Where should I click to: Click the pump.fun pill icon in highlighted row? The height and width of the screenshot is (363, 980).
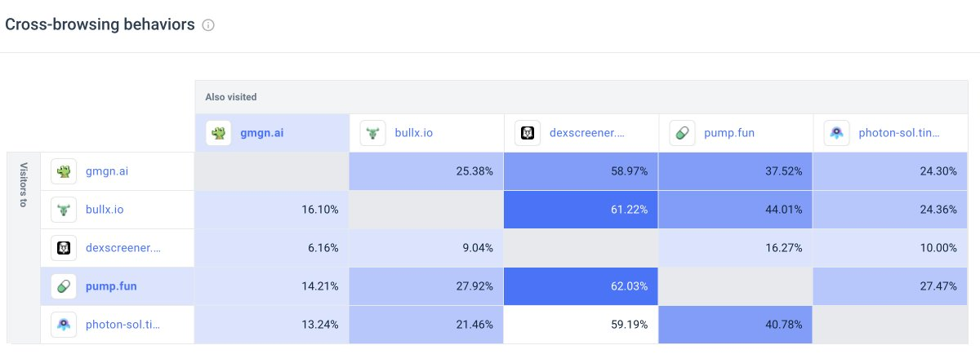64,286
